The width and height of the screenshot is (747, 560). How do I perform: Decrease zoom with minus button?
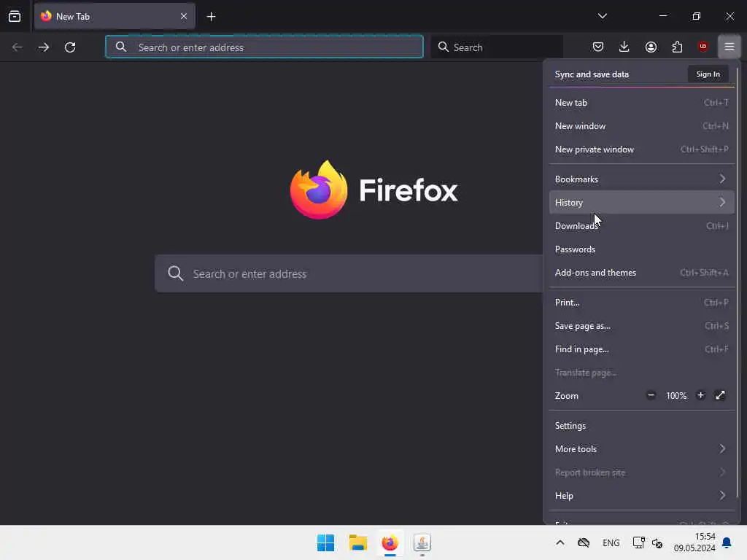651,395
